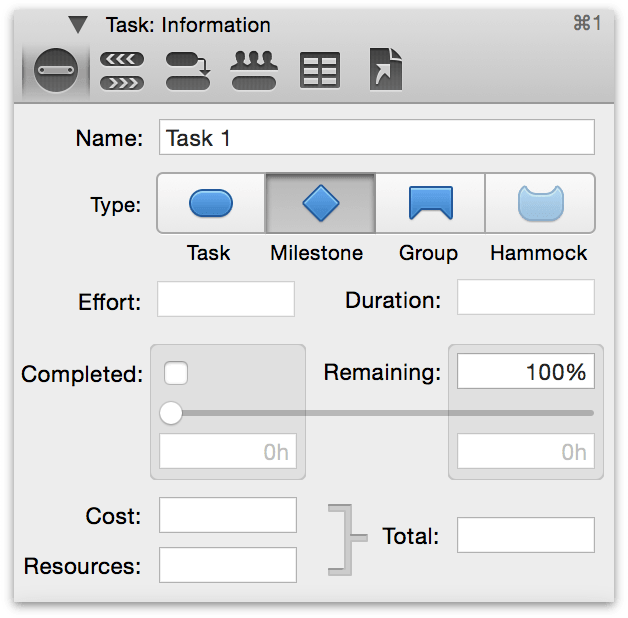Open the Custom Data table icon
This screenshot has width=628, height=618.
point(320,70)
